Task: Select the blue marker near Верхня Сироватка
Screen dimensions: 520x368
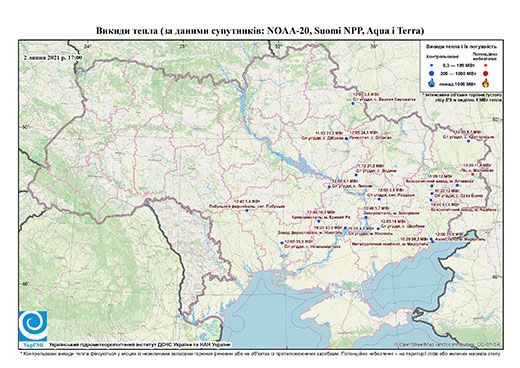Action: [x=353, y=104]
